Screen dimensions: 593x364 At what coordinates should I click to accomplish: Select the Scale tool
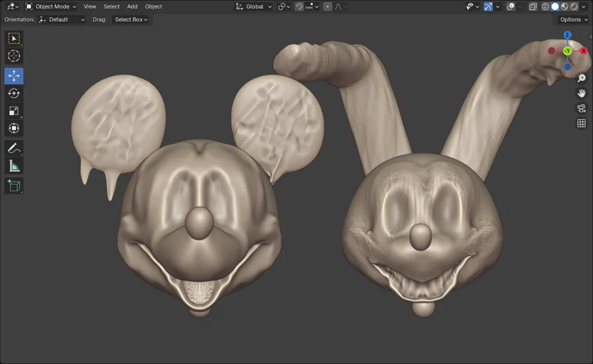coord(14,111)
